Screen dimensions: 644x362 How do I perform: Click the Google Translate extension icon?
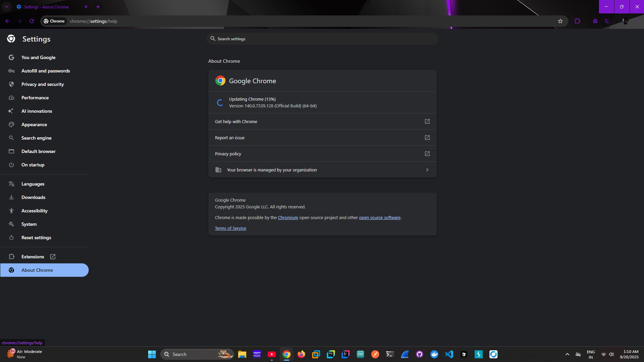coord(607,21)
